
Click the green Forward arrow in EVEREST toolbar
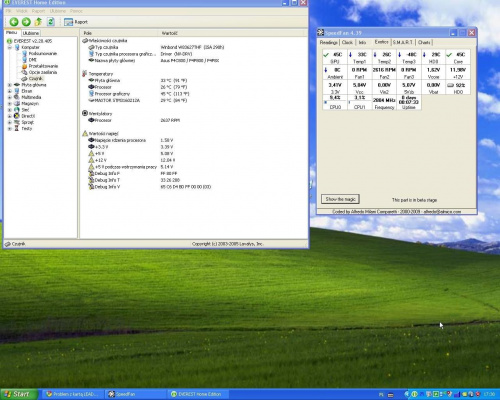pyautogui.click(x=26, y=22)
